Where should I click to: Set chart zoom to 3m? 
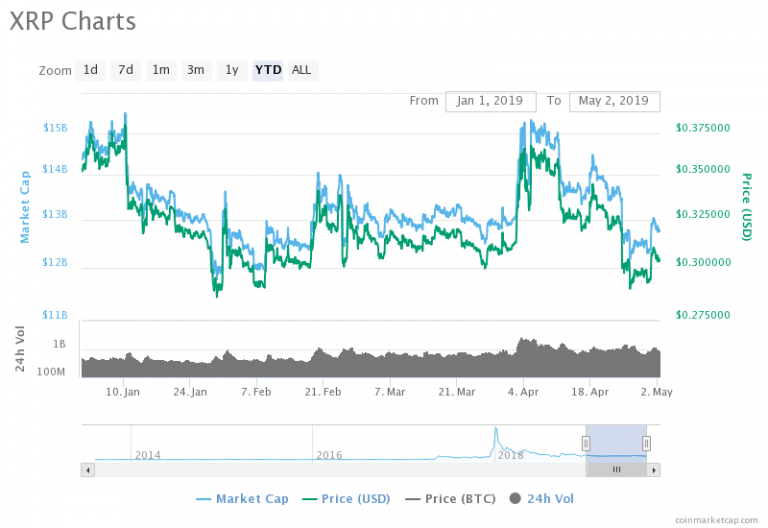point(196,70)
